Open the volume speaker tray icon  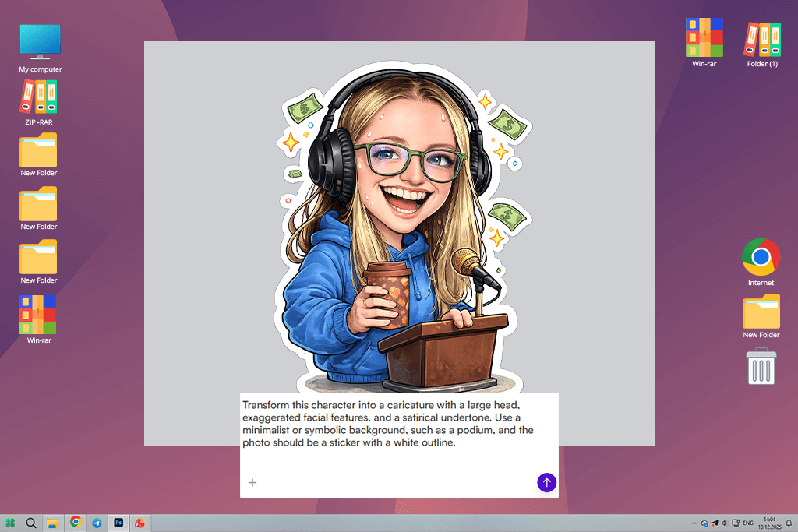click(724, 523)
